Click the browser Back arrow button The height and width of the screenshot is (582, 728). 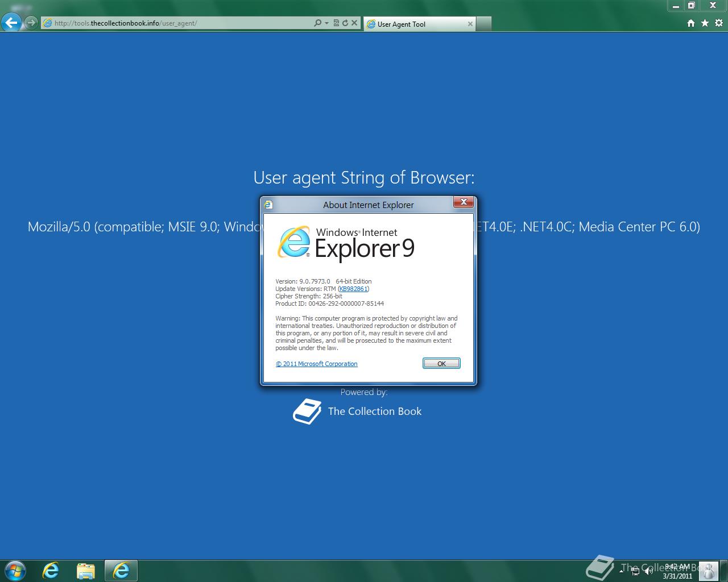coord(11,23)
